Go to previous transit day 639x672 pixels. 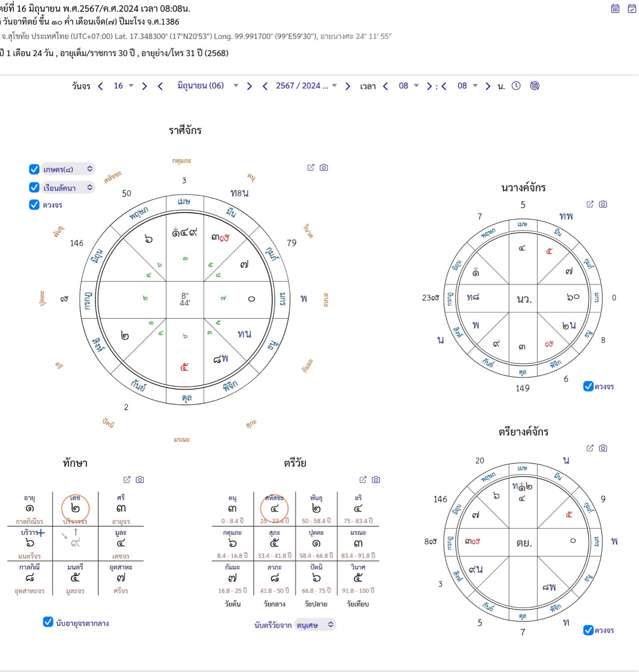tap(100, 86)
